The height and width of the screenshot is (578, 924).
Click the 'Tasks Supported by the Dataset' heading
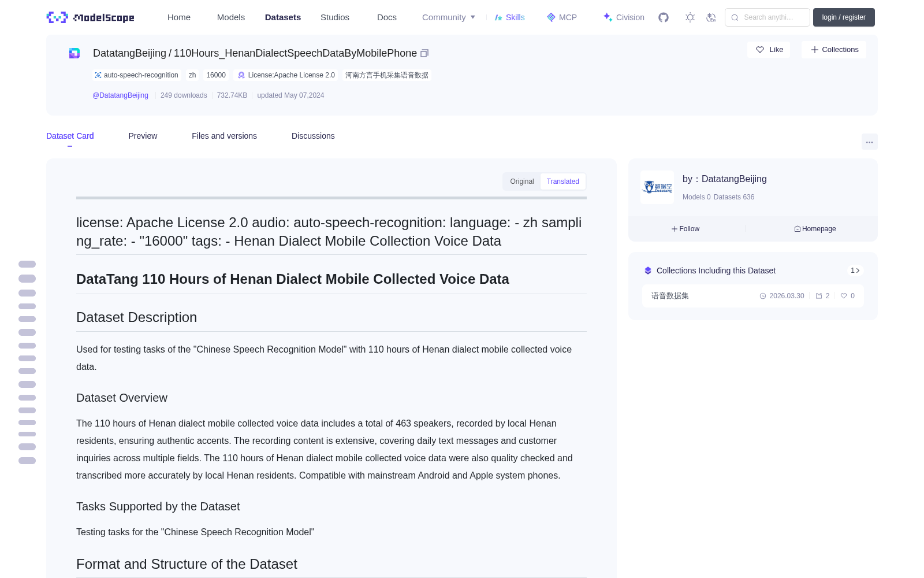(158, 506)
